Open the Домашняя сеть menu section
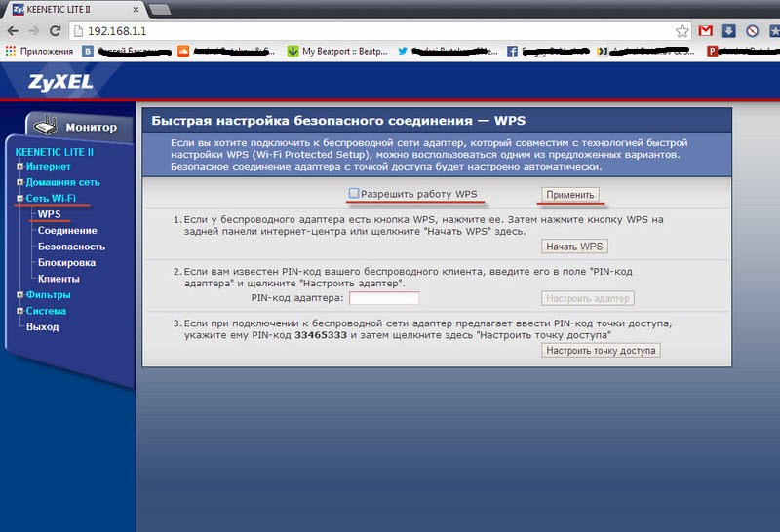The height and width of the screenshot is (532, 780). [62, 182]
